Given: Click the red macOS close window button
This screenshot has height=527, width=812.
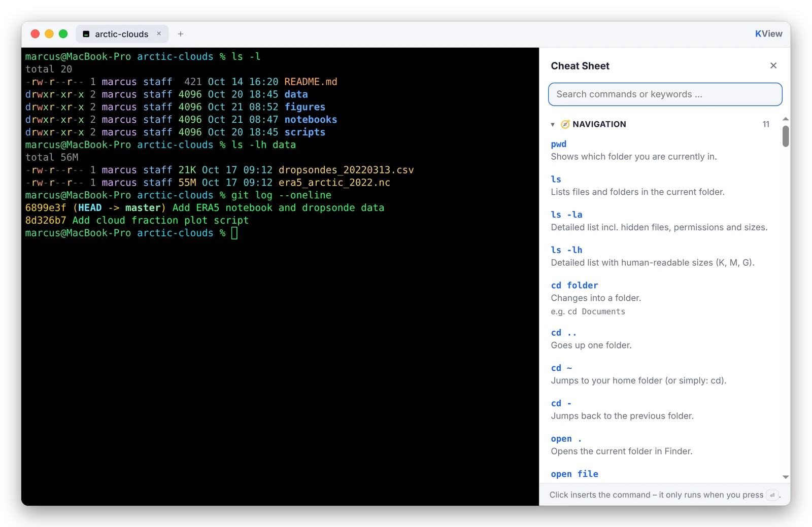Looking at the screenshot, I should pos(35,34).
